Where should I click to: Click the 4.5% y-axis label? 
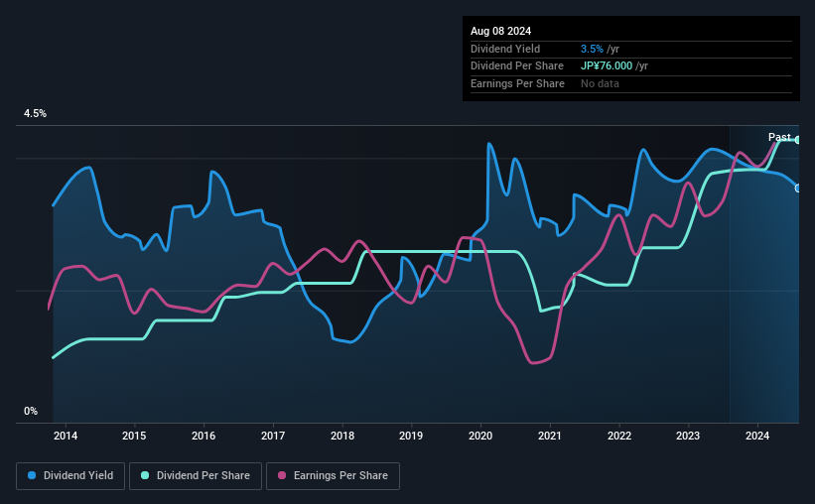[35, 113]
